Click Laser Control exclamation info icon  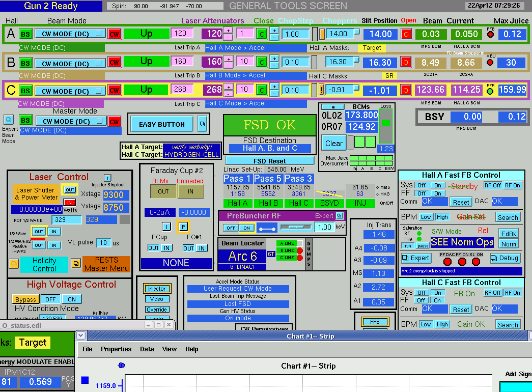pyautogui.click(x=107, y=178)
